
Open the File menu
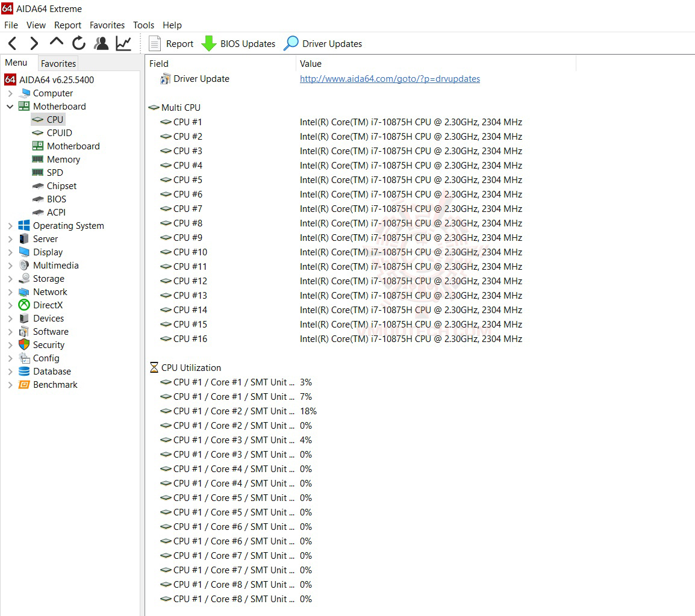click(x=11, y=25)
